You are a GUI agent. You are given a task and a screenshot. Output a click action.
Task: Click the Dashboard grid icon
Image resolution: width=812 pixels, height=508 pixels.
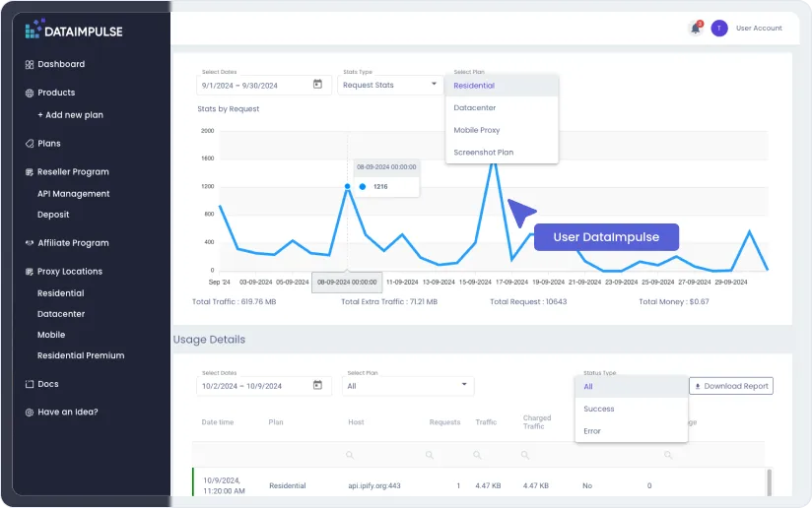(x=30, y=64)
